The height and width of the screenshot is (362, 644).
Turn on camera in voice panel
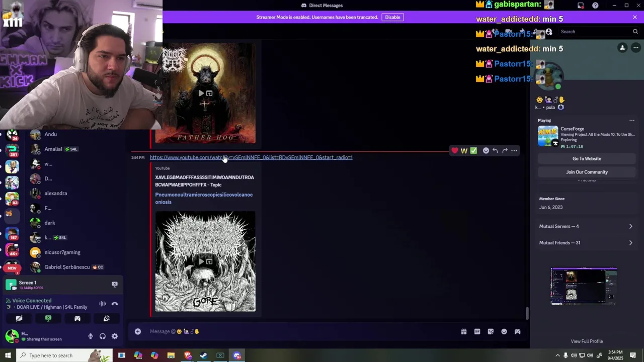pyautogui.click(x=19, y=318)
